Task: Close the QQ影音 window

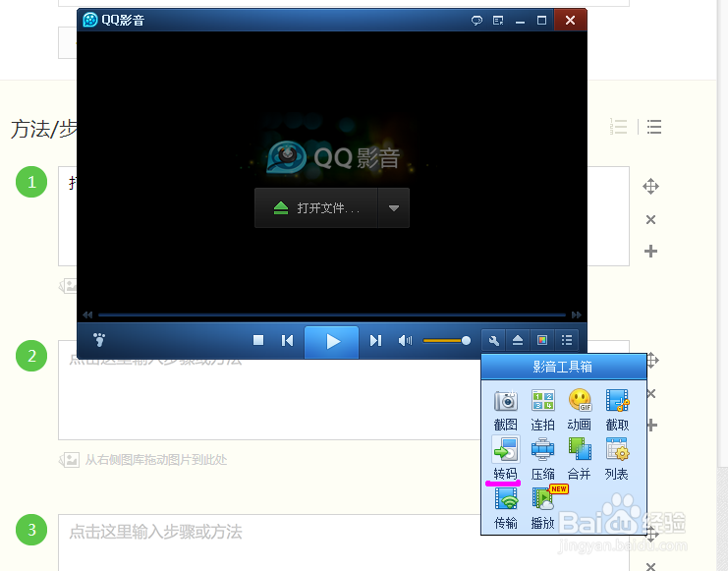Action: coord(570,20)
